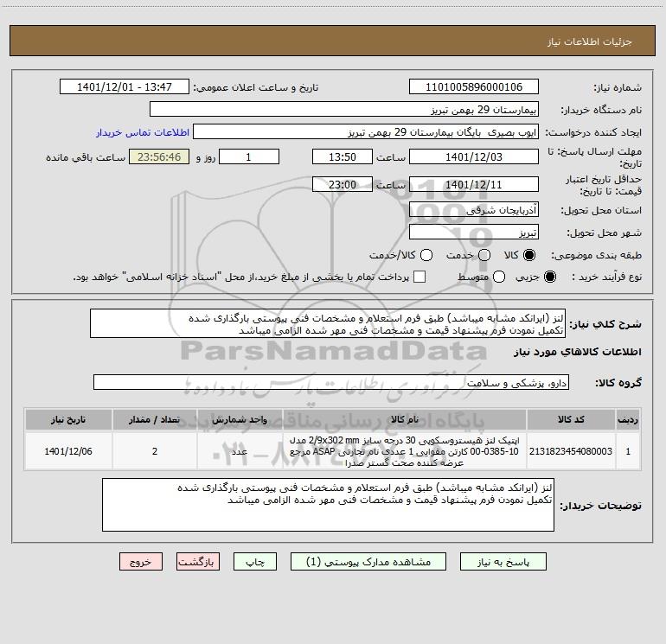Screen dimensions: 666x644
Task: Click the requester field ایوب بصیری
Action: coord(366,132)
